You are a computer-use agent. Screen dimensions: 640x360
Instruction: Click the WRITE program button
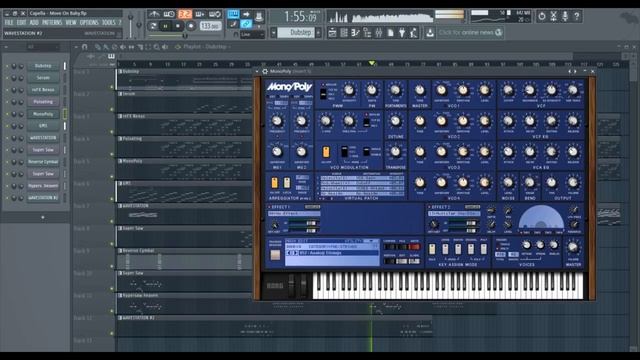415,247
